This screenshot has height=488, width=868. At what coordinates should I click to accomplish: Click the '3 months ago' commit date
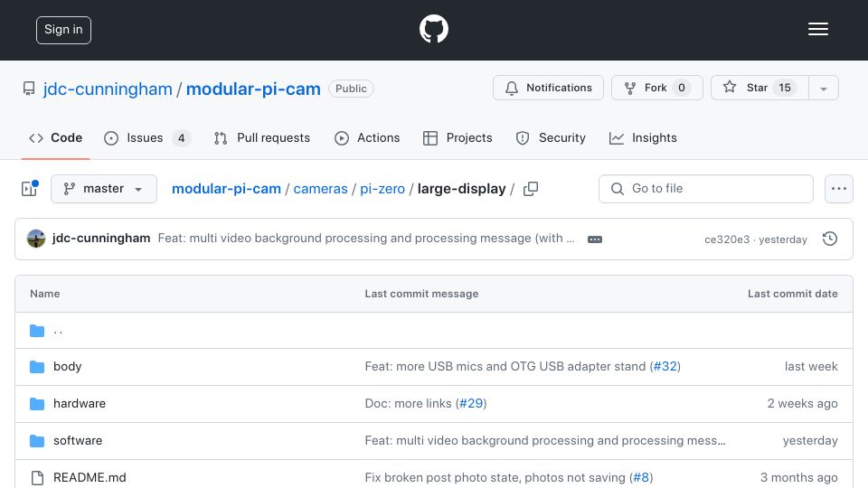(798, 477)
